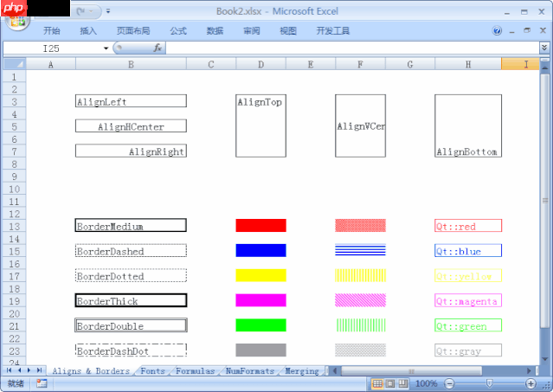Select the Qt::blue cell
The width and height of the screenshot is (553, 392).
pos(468,250)
